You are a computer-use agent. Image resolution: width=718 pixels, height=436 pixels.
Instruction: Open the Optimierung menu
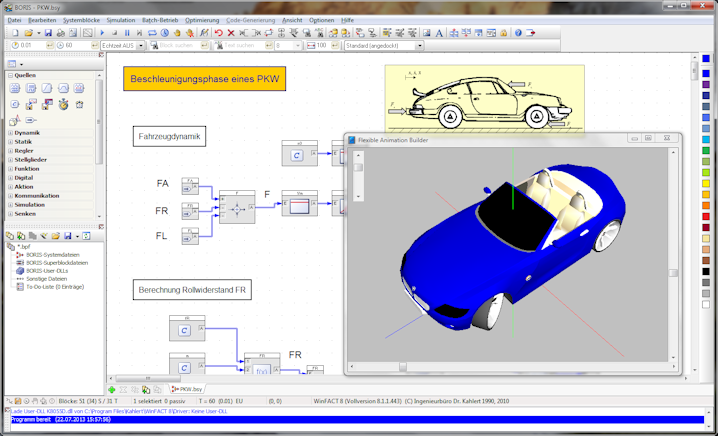[202, 20]
